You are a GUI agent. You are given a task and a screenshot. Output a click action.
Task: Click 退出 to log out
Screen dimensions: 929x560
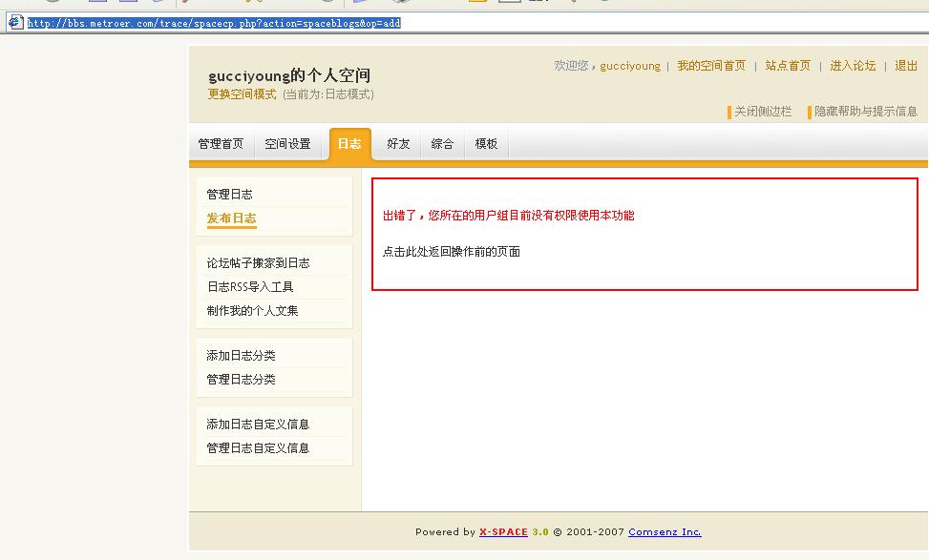(x=906, y=66)
